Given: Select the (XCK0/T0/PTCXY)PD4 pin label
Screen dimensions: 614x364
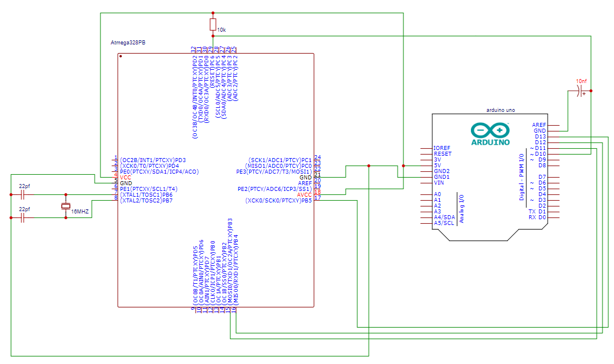Looking at the screenshot, I should coord(149,166).
